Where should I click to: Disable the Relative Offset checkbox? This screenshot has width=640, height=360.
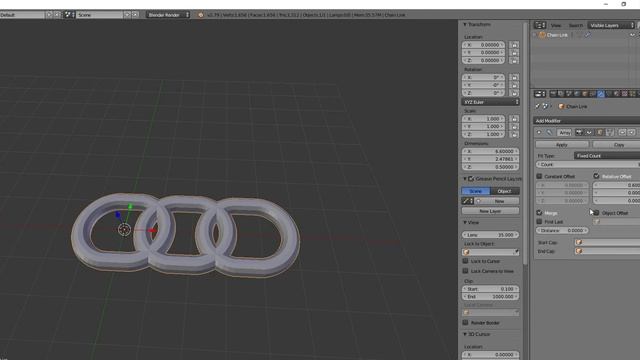tap(596, 176)
